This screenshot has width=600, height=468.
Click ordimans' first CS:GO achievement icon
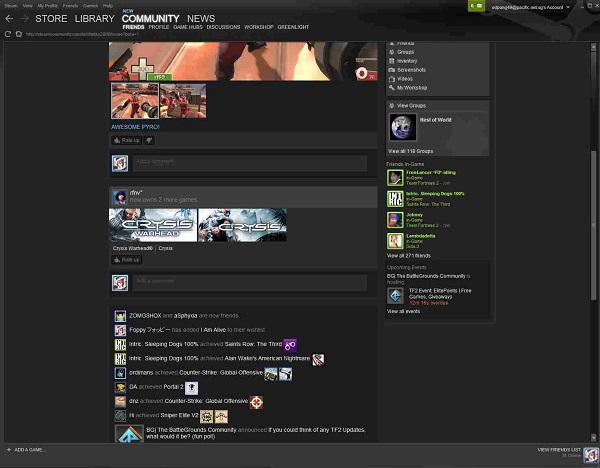pos(271,374)
